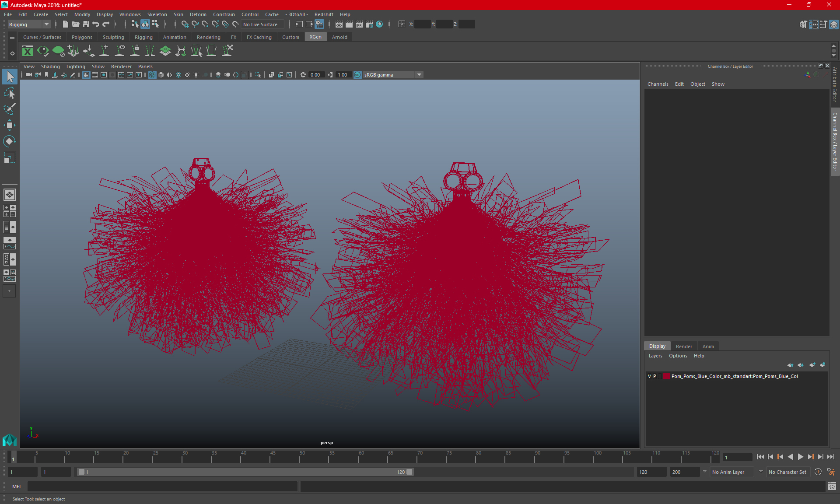Open viewport Shading menu
The image size is (840, 504).
50,66
